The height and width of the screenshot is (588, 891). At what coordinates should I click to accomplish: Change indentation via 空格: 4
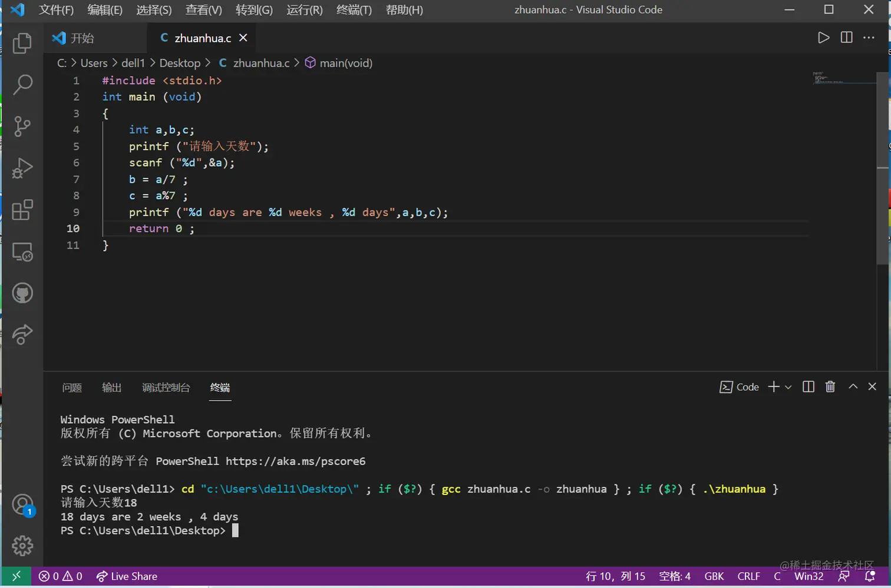pos(675,576)
